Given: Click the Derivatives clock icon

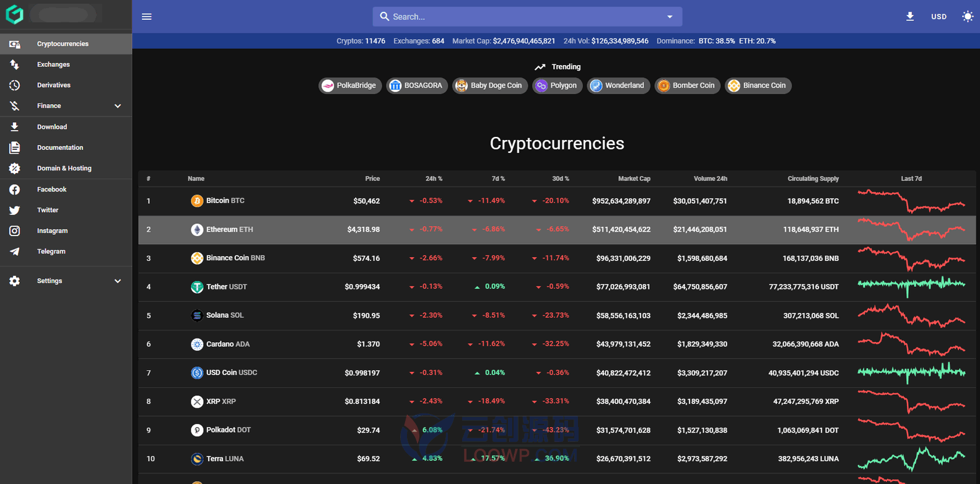Looking at the screenshot, I should pos(14,85).
